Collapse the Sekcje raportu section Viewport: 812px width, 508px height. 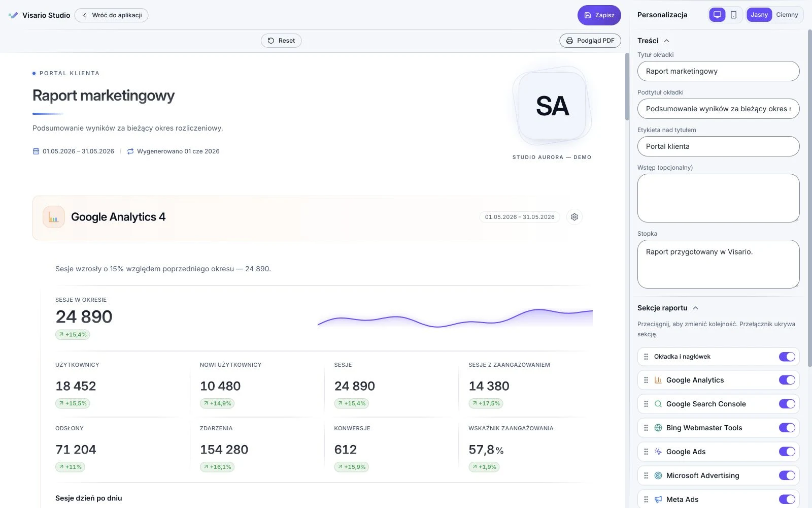pyautogui.click(x=668, y=308)
